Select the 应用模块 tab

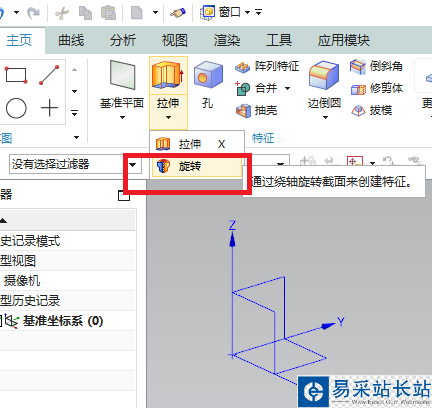click(x=344, y=40)
